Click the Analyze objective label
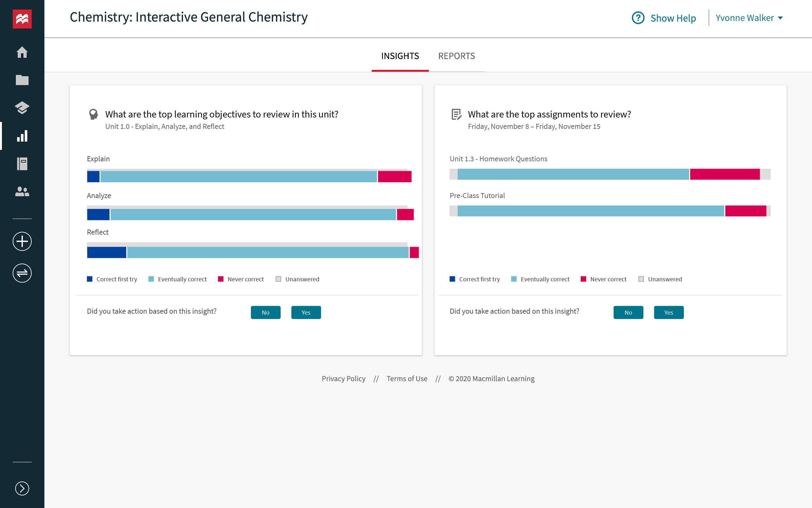Image resolution: width=812 pixels, height=508 pixels. 99,196
